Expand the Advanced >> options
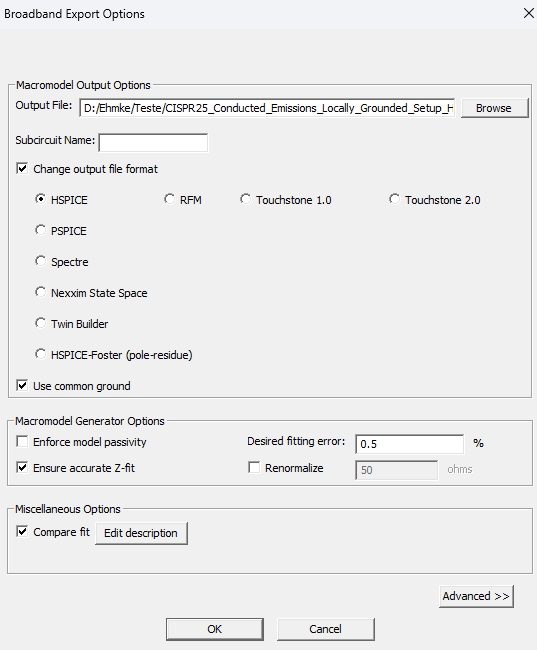The image size is (537, 650). (476, 596)
